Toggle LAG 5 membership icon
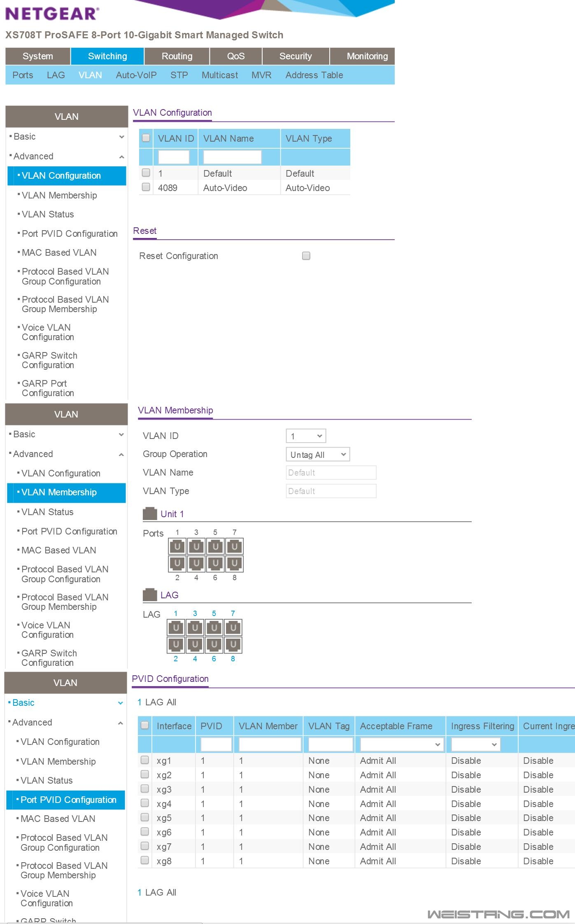 coord(214,628)
